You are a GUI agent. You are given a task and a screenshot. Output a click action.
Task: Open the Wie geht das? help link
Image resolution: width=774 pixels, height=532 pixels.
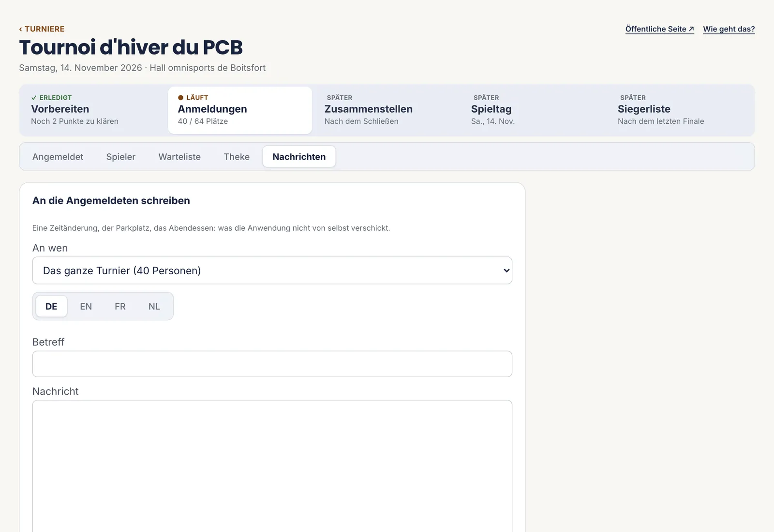tap(729, 29)
